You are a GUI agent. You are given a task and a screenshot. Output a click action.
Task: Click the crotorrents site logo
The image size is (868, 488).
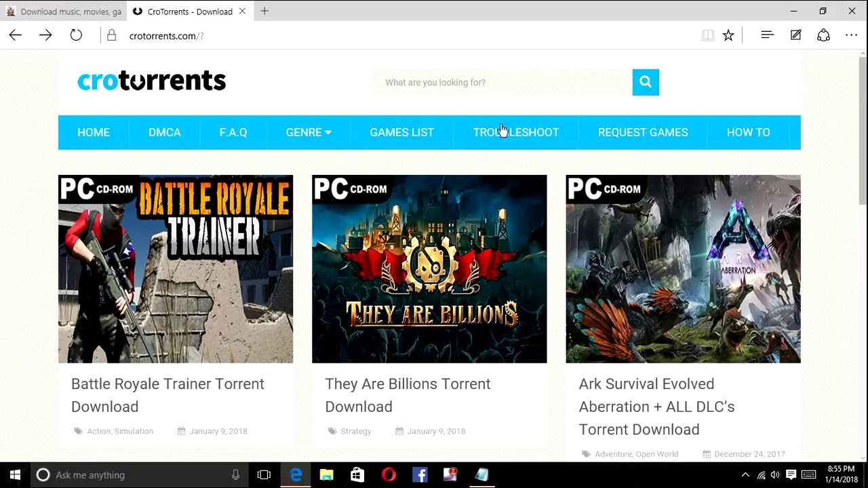click(151, 81)
